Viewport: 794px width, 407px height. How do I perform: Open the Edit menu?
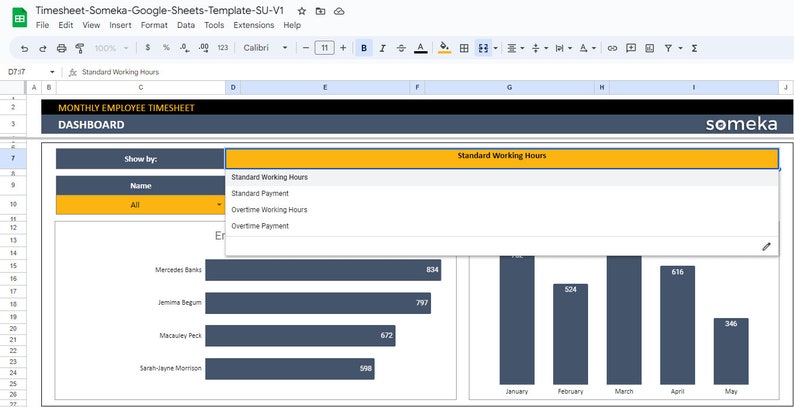[x=66, y=25]
